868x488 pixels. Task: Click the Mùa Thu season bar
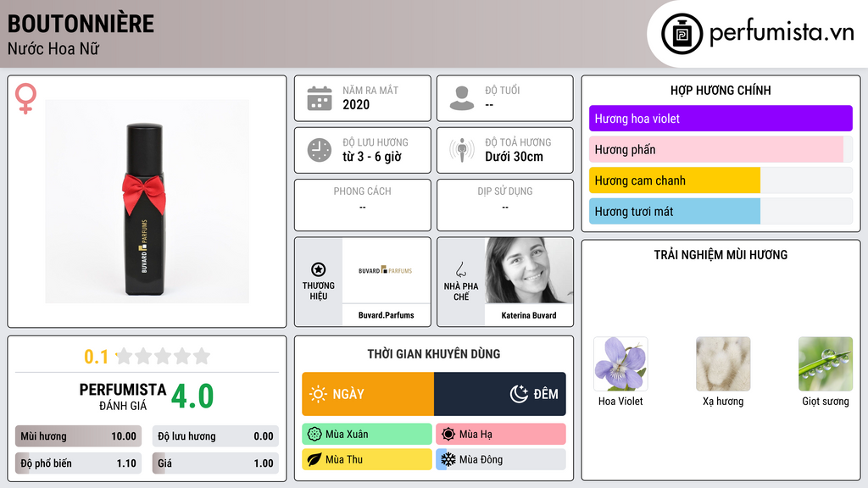click(367, 459)
